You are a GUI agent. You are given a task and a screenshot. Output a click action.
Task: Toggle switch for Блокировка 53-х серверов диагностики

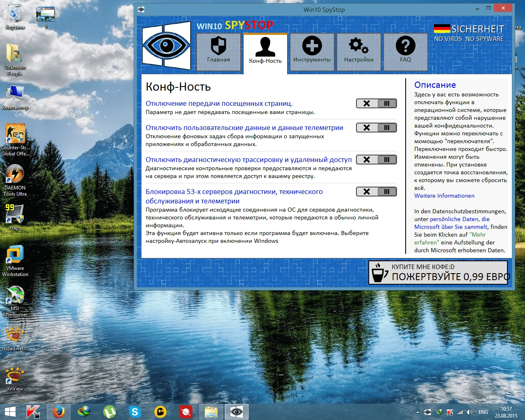pos(377,192)
